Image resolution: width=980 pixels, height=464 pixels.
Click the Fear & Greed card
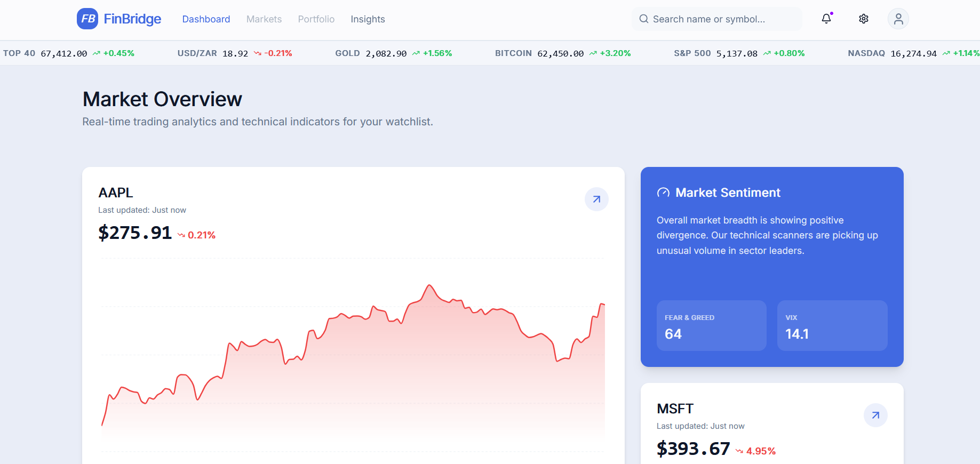[x=711, y=325]
